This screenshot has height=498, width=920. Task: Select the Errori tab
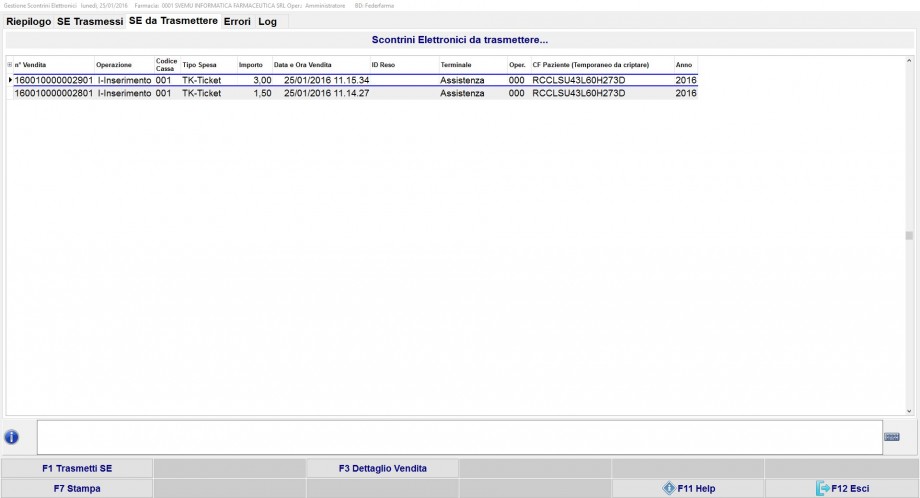coord(237,21)
